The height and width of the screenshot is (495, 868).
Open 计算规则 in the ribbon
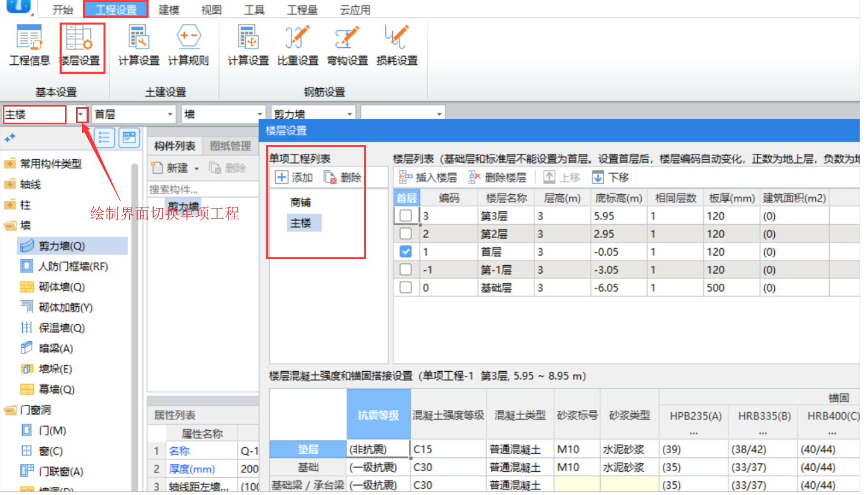pyautogui.click(x=189, y=47)
